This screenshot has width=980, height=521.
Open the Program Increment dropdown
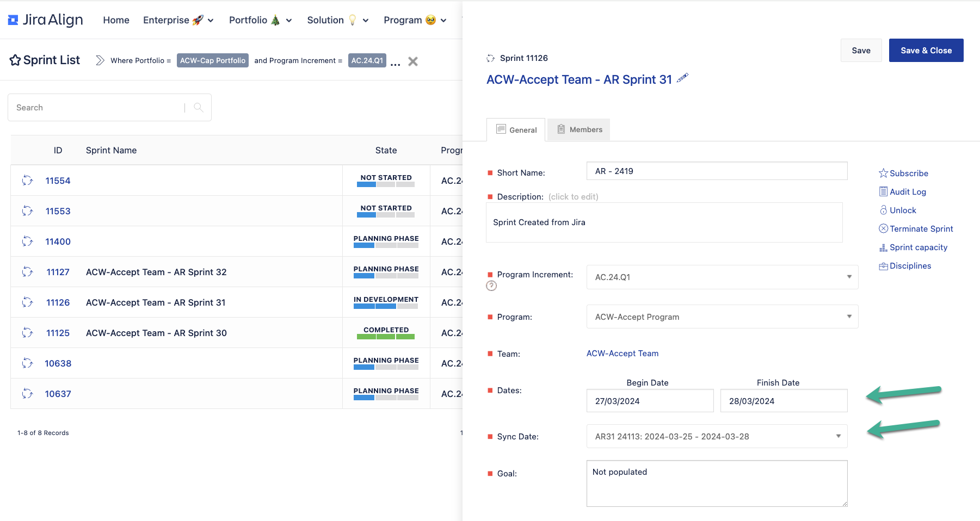coord(722,277)
